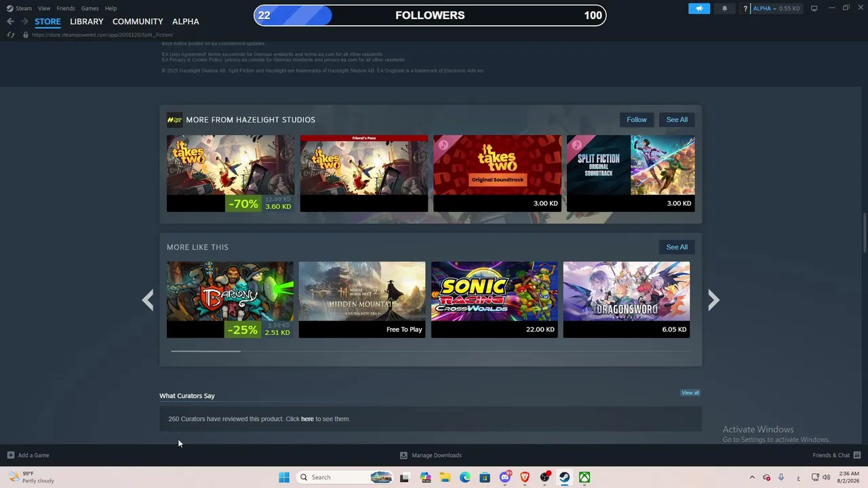Show next More Like This games
The width and height of the screenshot is (868, 488).
click(713, 300)
